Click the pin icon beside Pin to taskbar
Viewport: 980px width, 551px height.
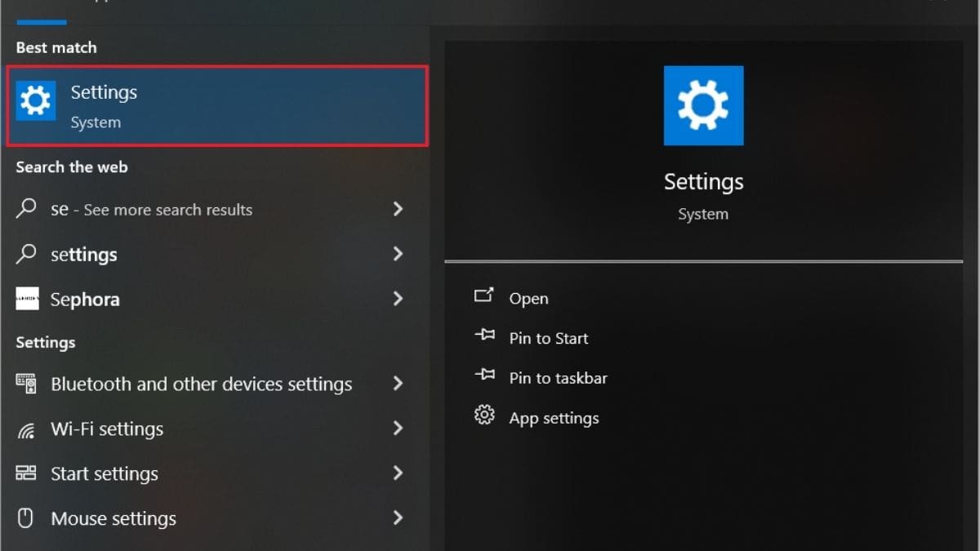pos(484,375)
